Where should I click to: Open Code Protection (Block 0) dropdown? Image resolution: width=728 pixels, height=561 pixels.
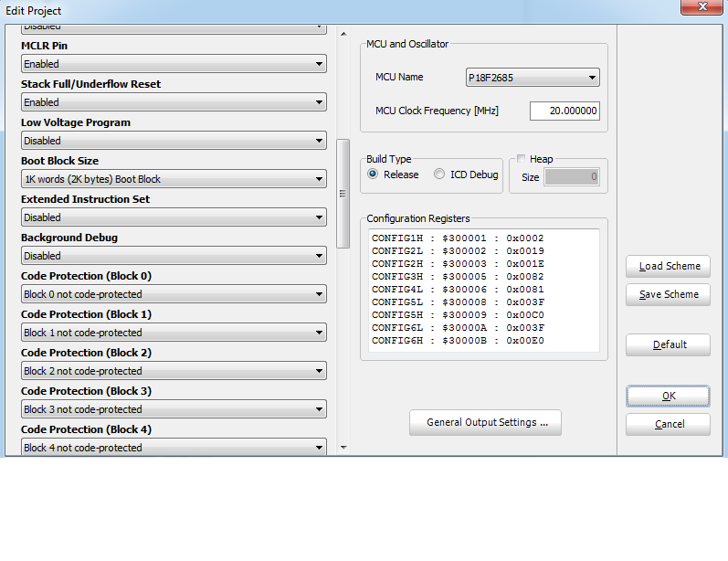point(174,294)
